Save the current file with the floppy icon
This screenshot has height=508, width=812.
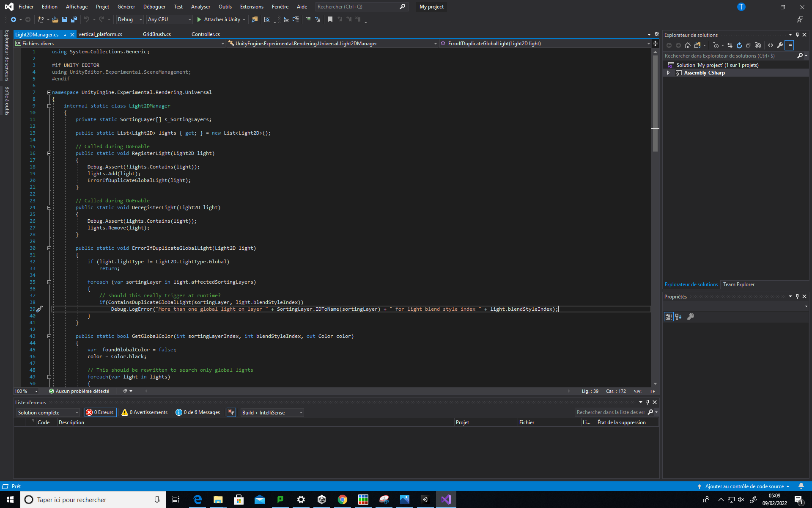[x=65, y=19]
